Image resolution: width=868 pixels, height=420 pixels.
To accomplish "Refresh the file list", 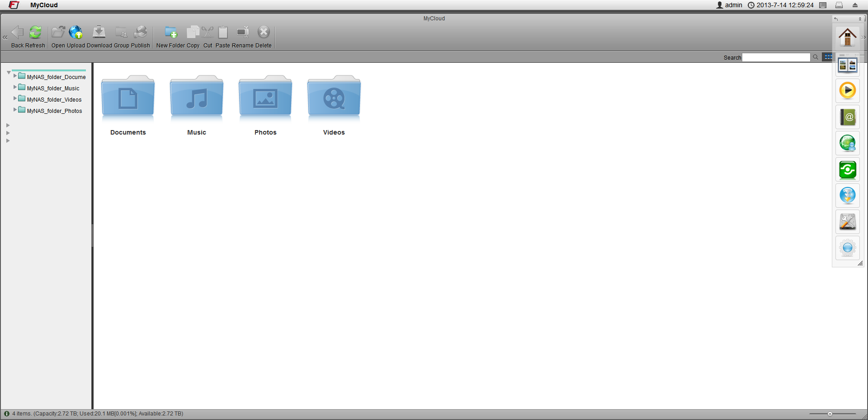I will click(x=35, y=33).
